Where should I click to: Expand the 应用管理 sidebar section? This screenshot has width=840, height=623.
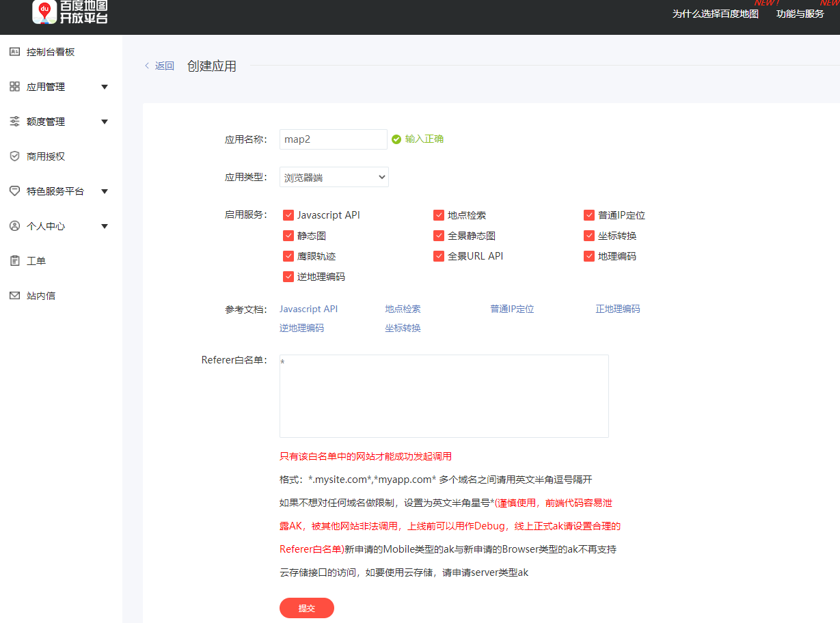pos(104,87)
